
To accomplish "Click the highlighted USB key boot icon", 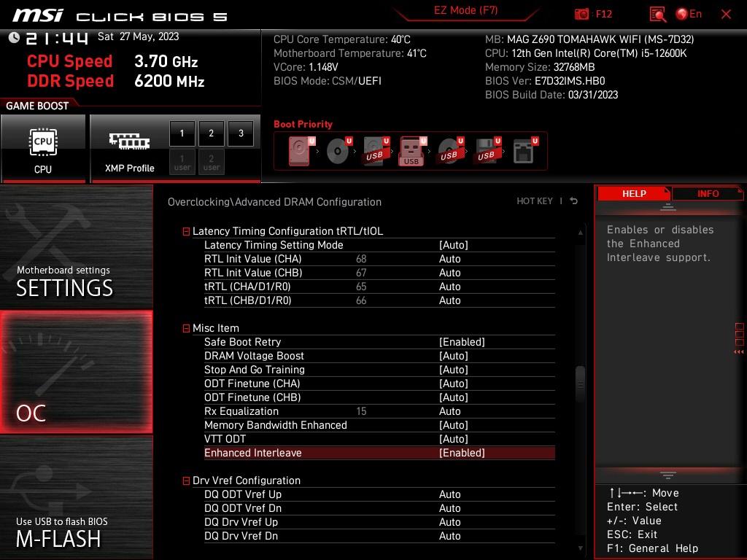I will click(x=413, y=151).
